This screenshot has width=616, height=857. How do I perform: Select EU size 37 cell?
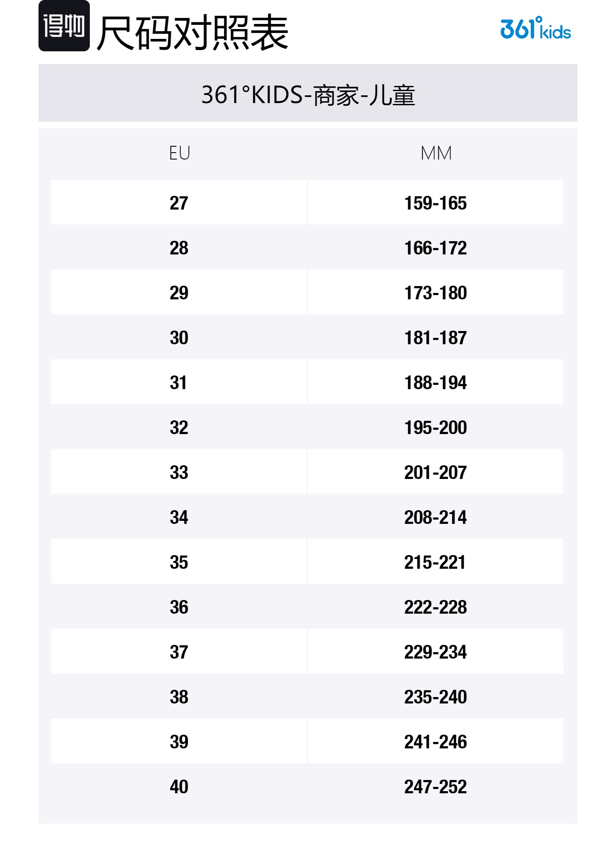[x=179, y=652]
